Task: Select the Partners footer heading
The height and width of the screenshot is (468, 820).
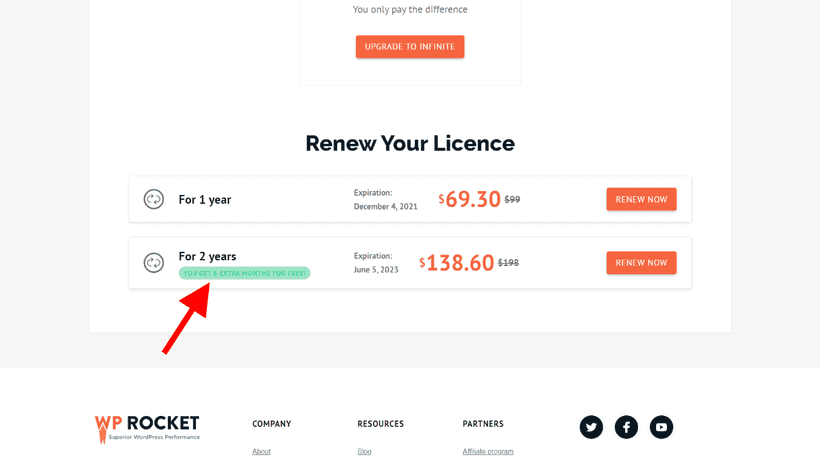Action: 483,424
